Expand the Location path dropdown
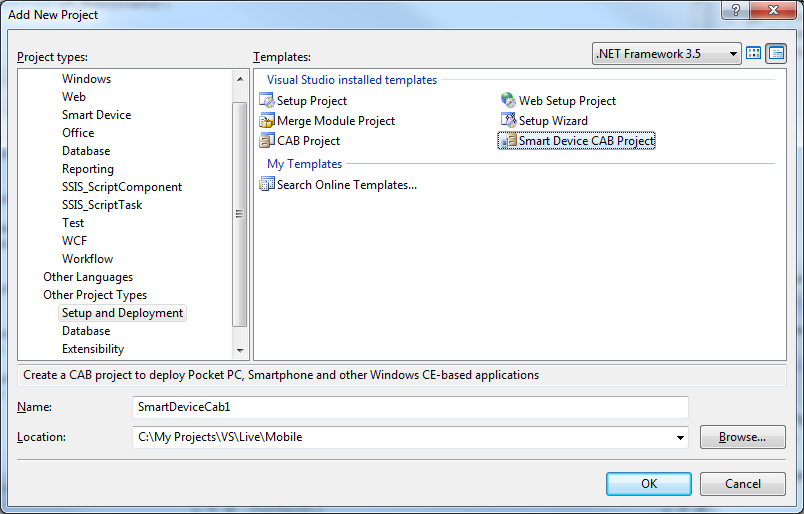The width and height of the screenshot is (804, 514). (x=681, y=437)
